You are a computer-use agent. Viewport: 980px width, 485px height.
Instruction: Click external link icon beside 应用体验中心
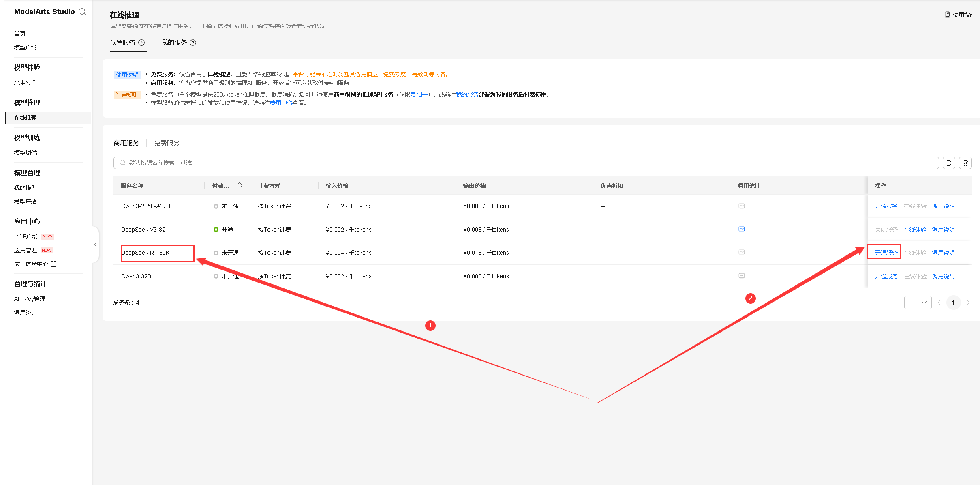(x=53, y=264)
